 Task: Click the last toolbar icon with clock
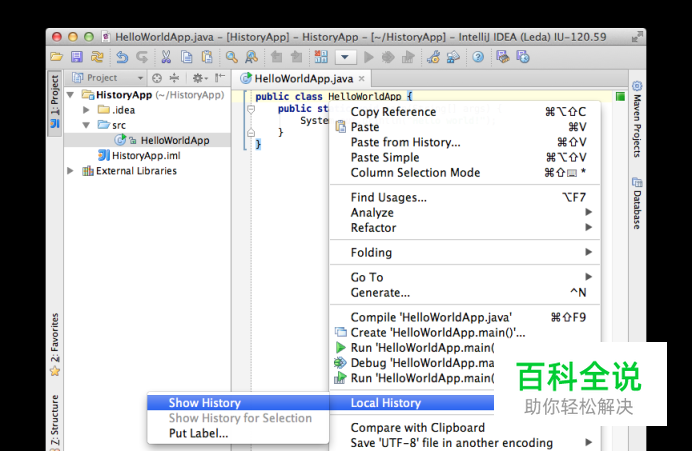click(x=523, y=57)
